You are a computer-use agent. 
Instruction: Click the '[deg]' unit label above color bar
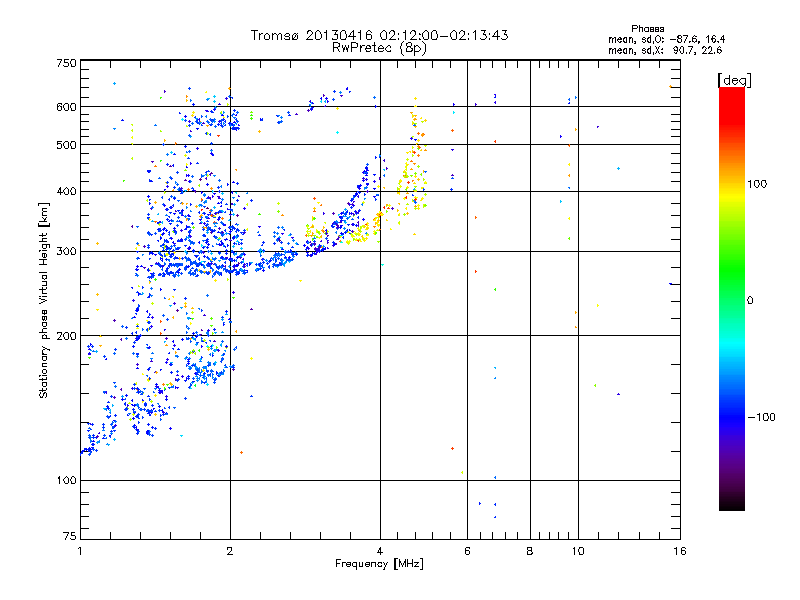(734, 80)
